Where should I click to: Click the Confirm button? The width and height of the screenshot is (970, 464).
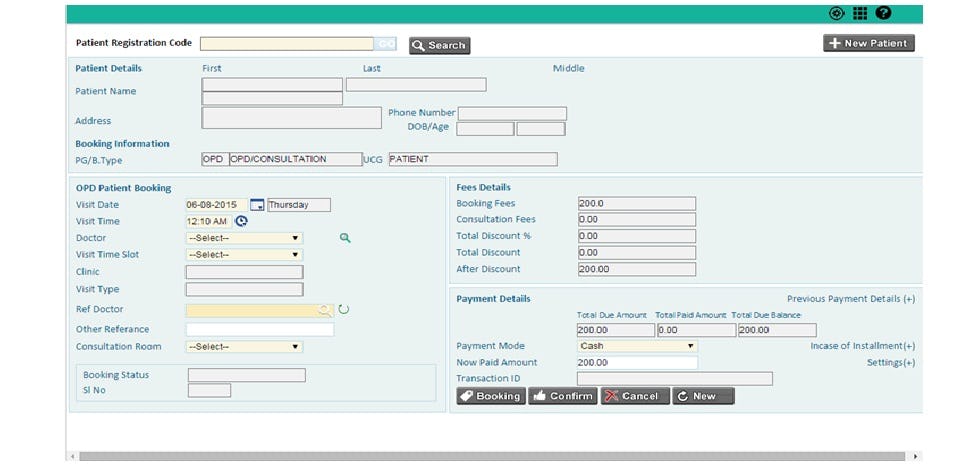[x=562, y=396]
